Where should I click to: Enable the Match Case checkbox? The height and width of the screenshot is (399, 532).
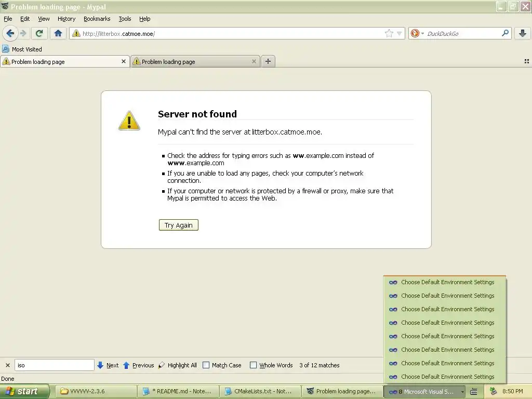[206, 365]
